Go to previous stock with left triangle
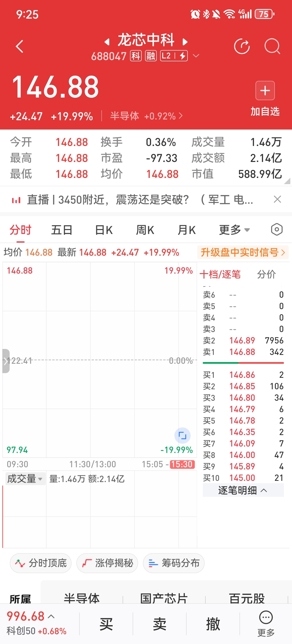 [107, 42]
